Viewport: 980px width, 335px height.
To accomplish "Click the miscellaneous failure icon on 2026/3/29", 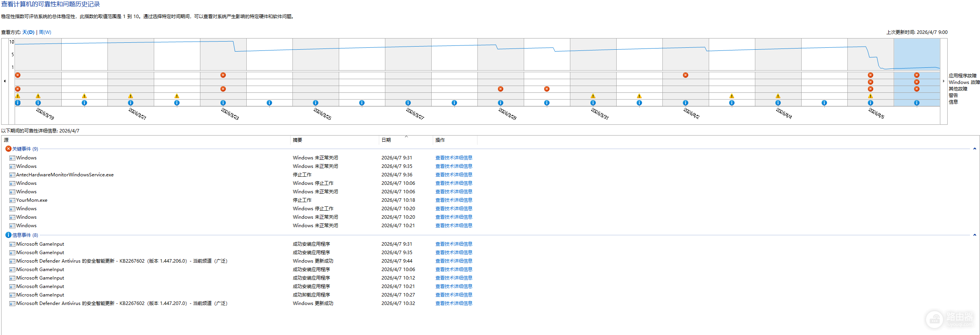I will coord(501,89).
